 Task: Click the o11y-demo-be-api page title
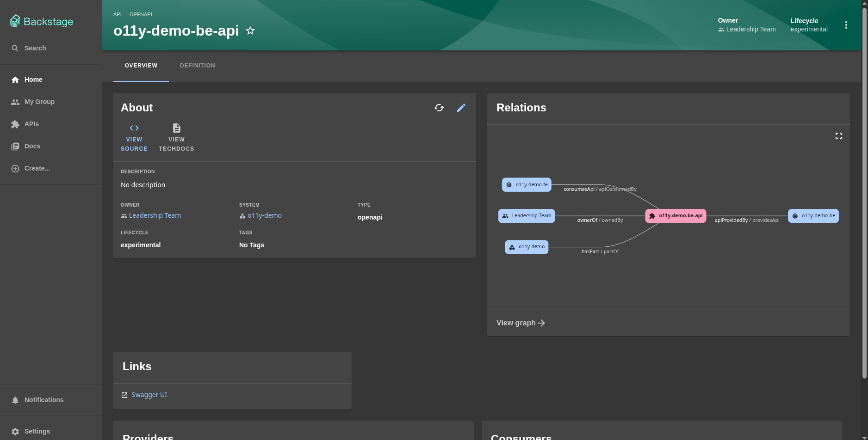point(176,31)
